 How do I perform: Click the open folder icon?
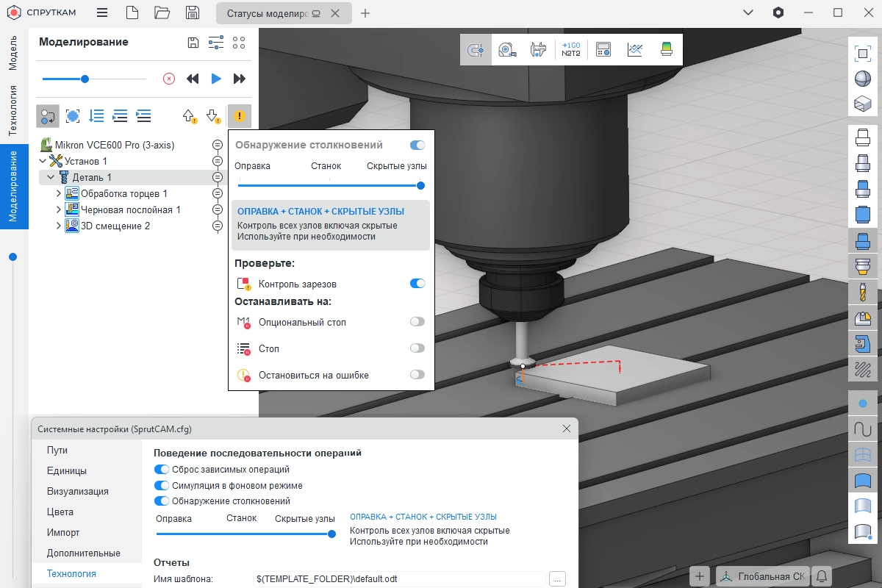point(162,12)
